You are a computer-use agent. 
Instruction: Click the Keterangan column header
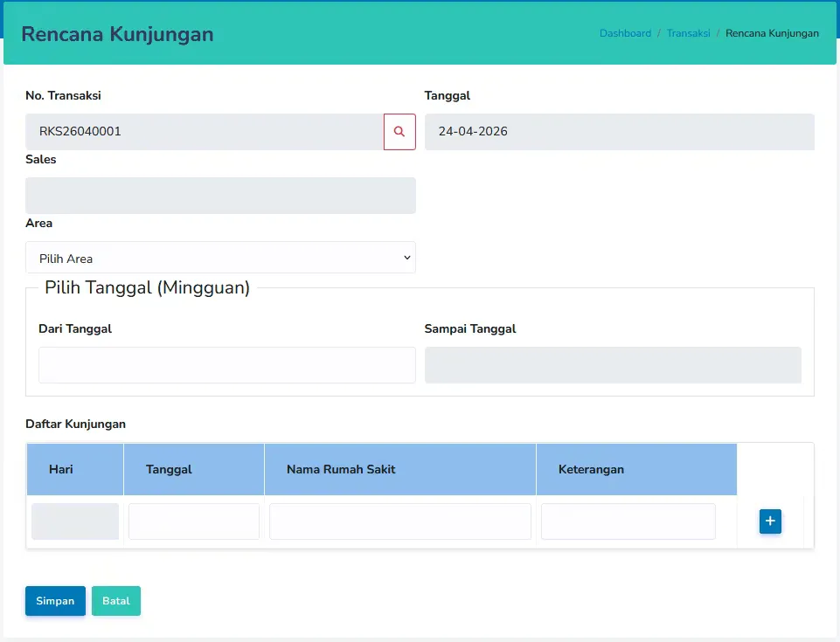636,470
